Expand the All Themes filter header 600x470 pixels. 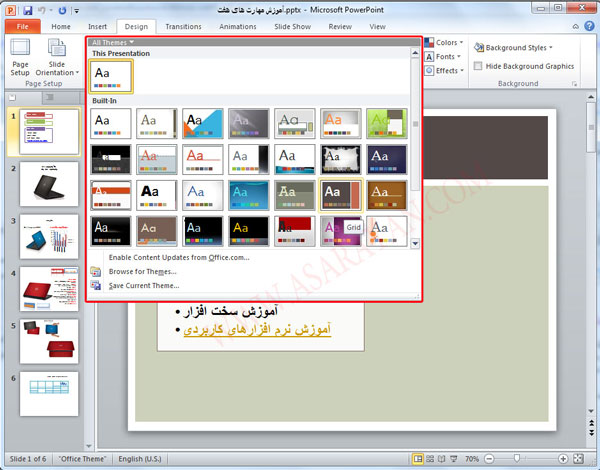click(112, 42)
